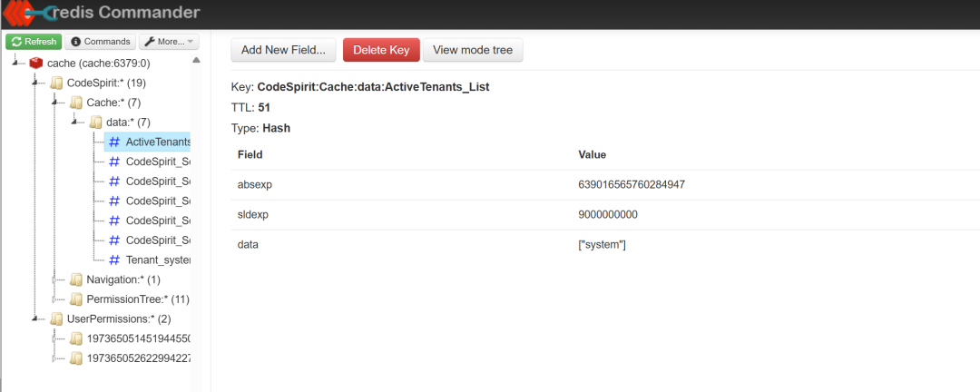Collapse the Cache:* (7) node
This screenshot has height=392, width=980.
coord(54,102)
